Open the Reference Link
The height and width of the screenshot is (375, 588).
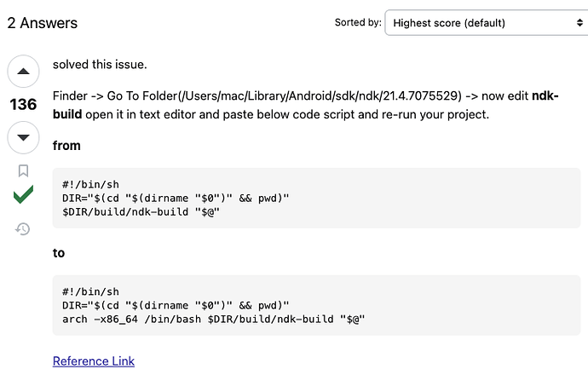pos(94,361)
